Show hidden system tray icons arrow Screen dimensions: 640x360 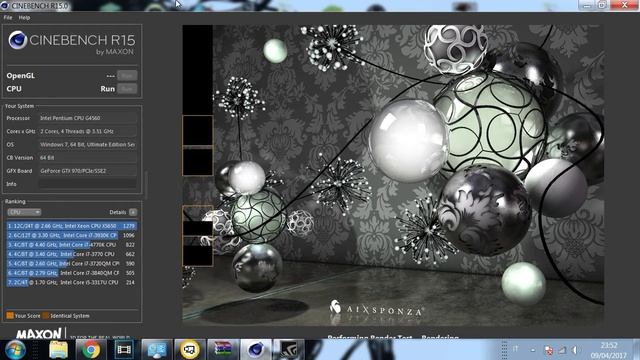coord(533,350)
